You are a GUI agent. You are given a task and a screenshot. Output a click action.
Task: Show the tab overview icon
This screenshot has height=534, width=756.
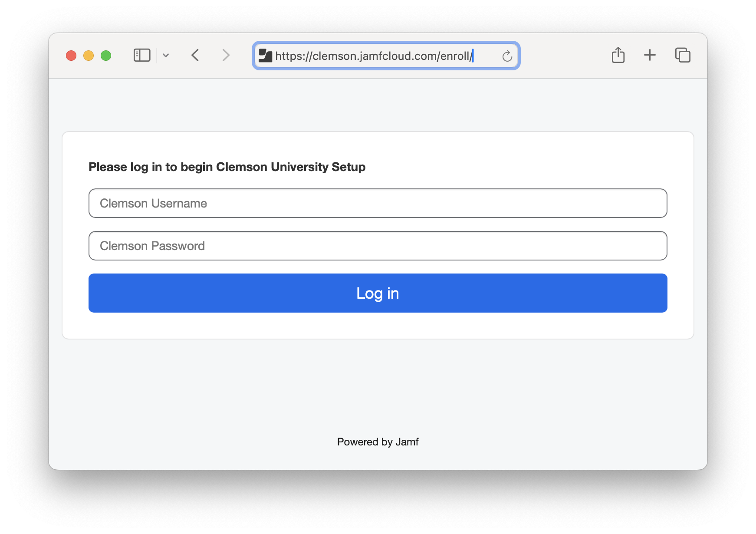tap(683, 55)
